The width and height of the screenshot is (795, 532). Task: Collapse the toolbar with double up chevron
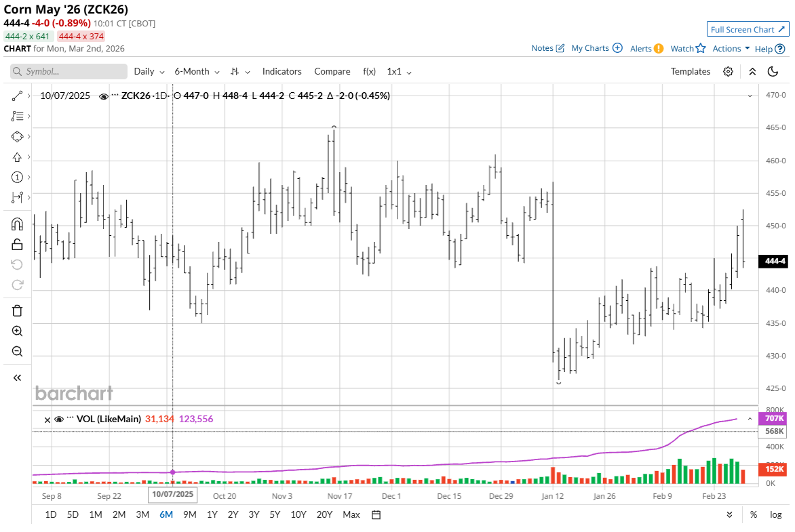coord(752,71)
